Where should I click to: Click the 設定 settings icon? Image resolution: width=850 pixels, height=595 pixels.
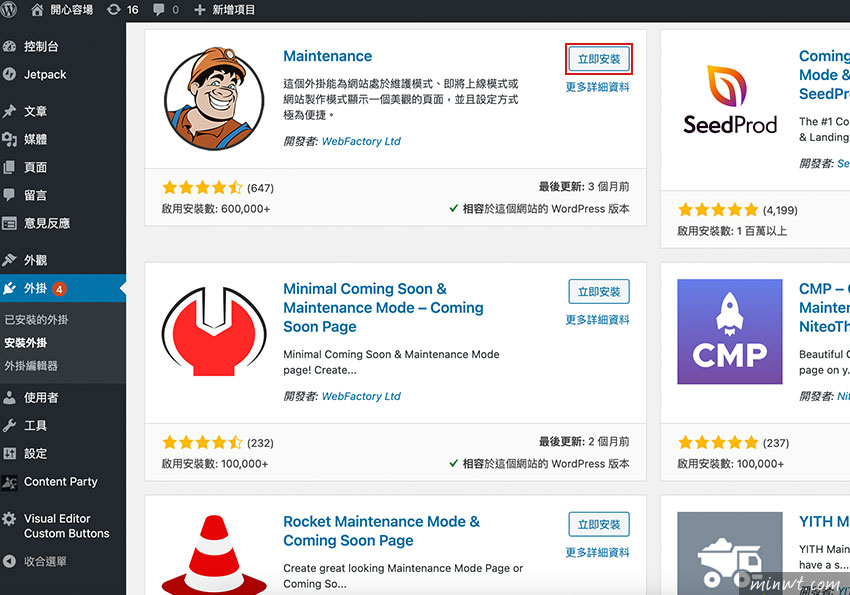(9, 454)
